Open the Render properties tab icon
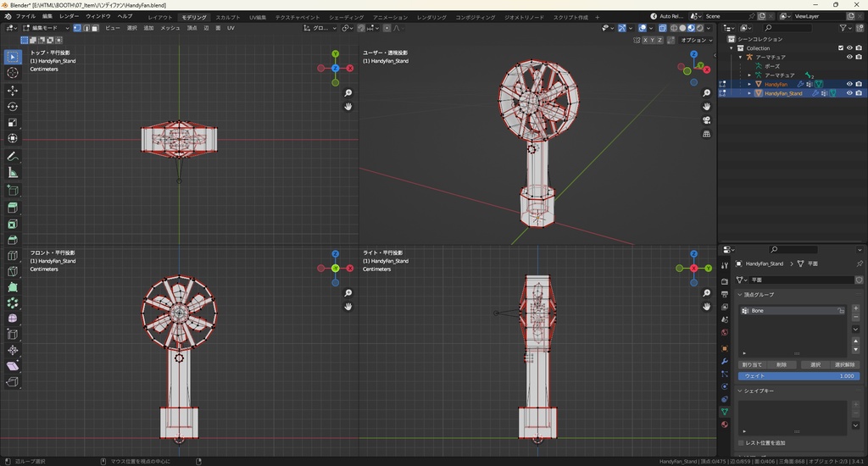The height and width of the screenshot is (466, 868). [725, 281]
